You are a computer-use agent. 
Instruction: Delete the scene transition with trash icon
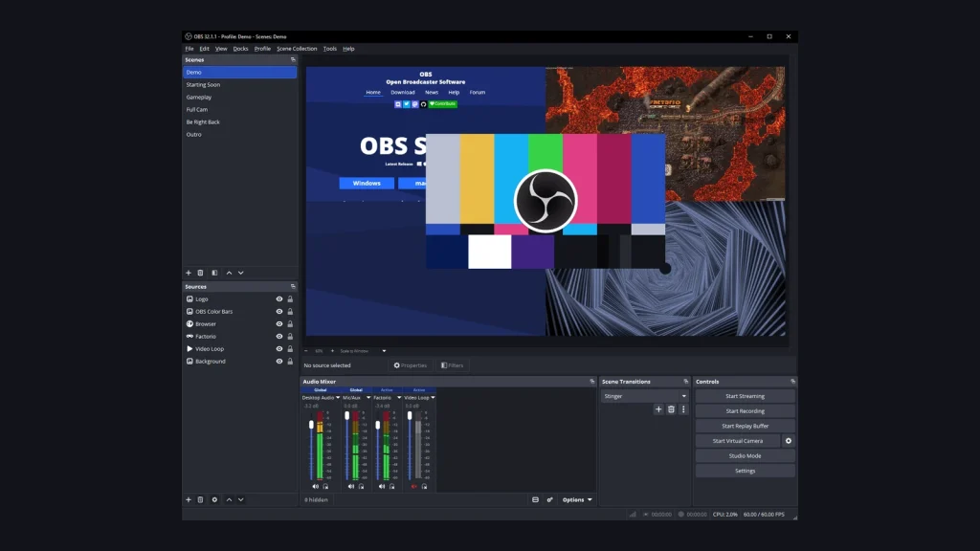[x=671, y=409]
